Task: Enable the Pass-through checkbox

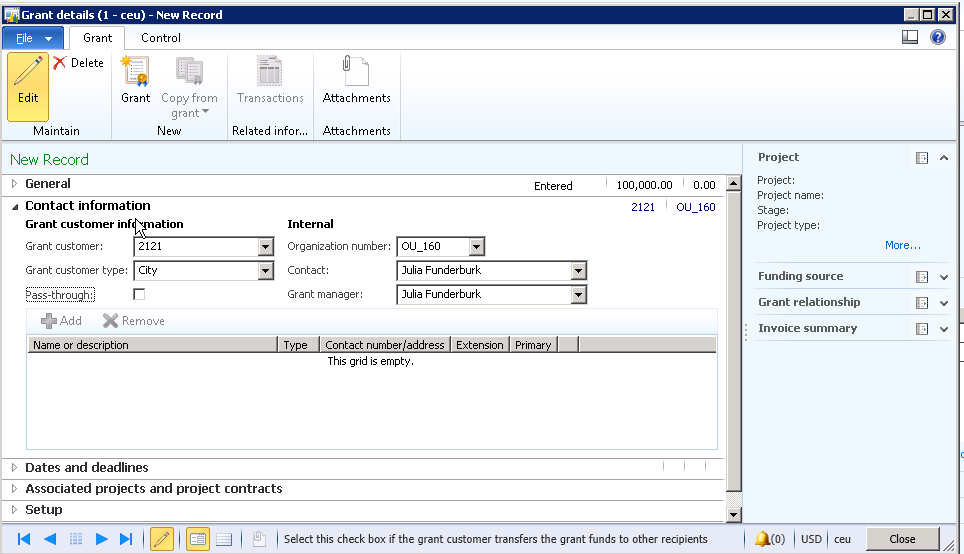Action: (139, 294)
